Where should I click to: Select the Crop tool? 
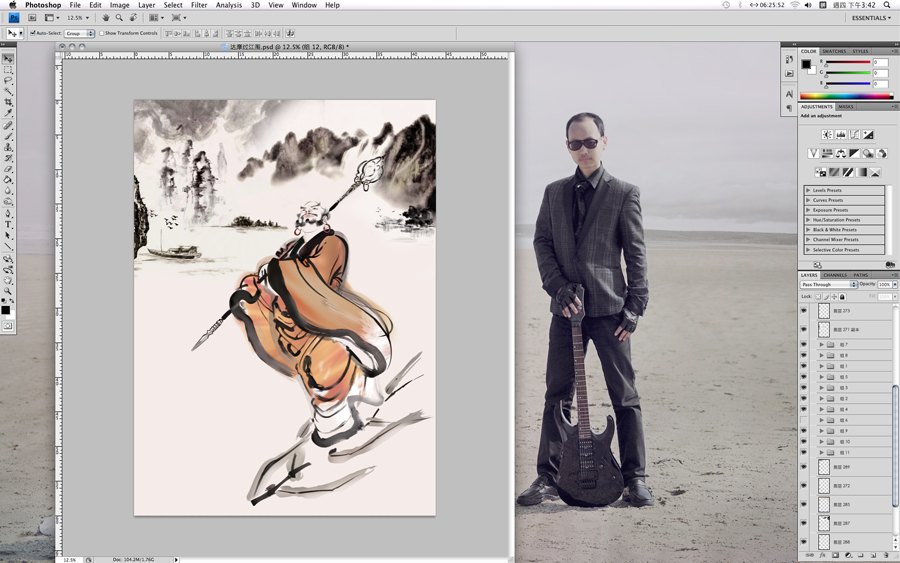(7, 102)
